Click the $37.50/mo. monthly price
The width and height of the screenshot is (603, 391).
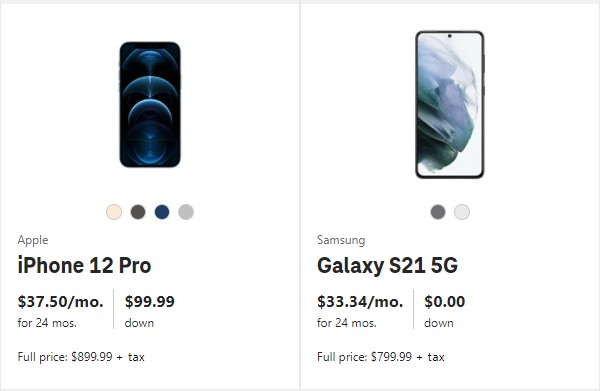pyautogui.click(x=61, y=302)
